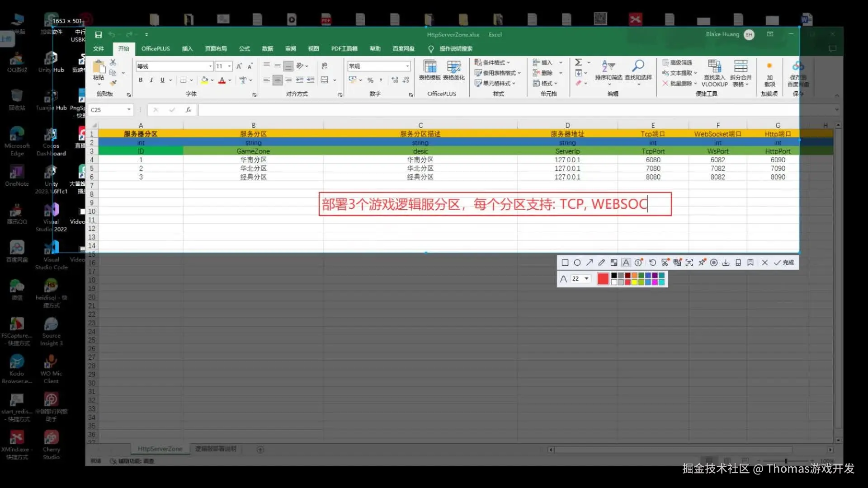868x488 pixels.
Task: Click the 完成 finish button
Action: coord(784,263)
